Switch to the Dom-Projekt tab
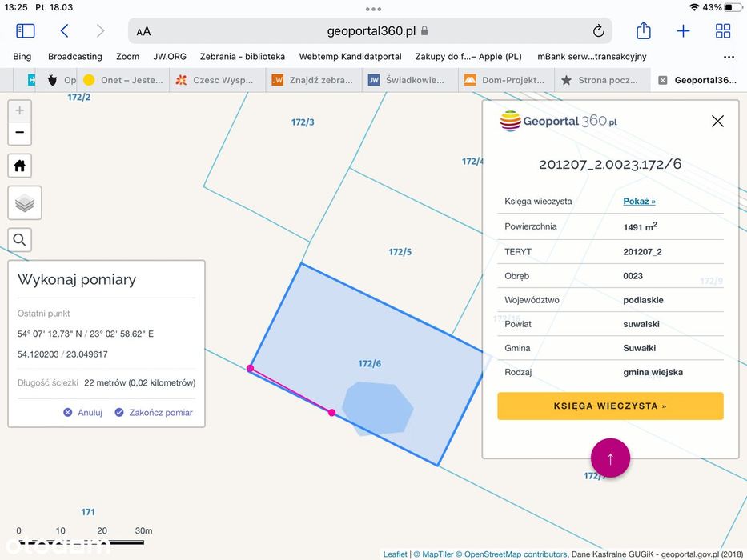The width and height of the screenshot is (747, 560). pyautogui.click(x=507, y=80)
